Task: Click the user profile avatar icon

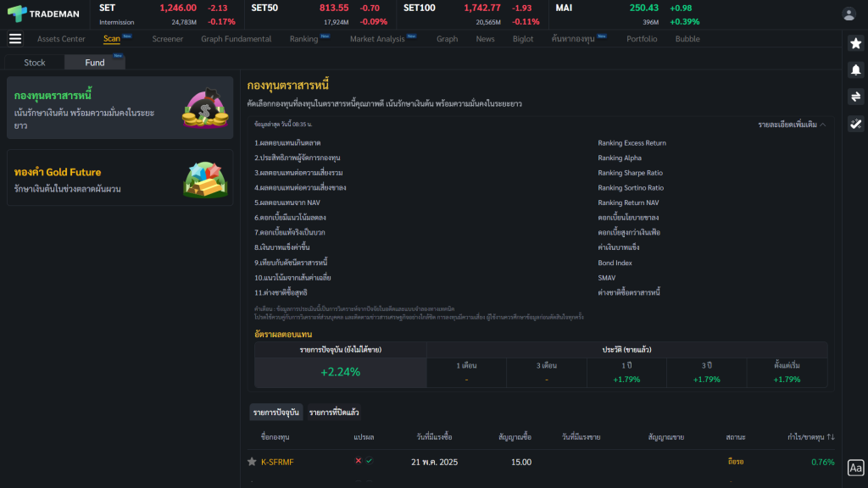Action: (x=849, y=14)
